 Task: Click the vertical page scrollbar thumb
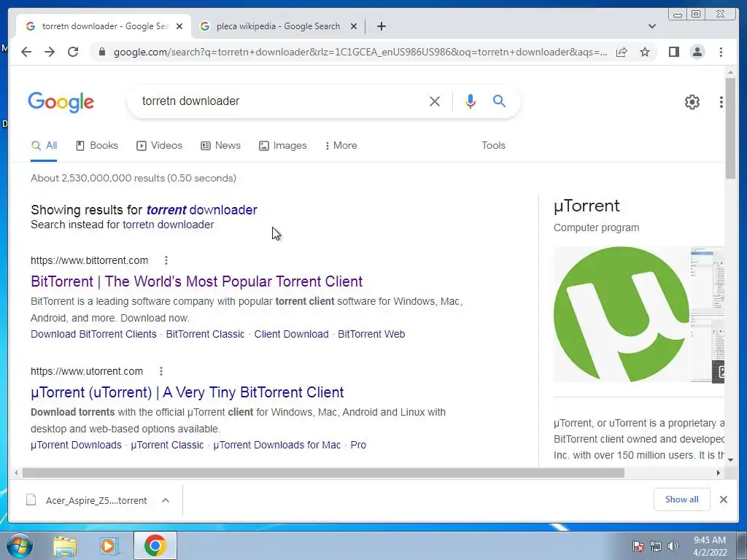point(729,128)
